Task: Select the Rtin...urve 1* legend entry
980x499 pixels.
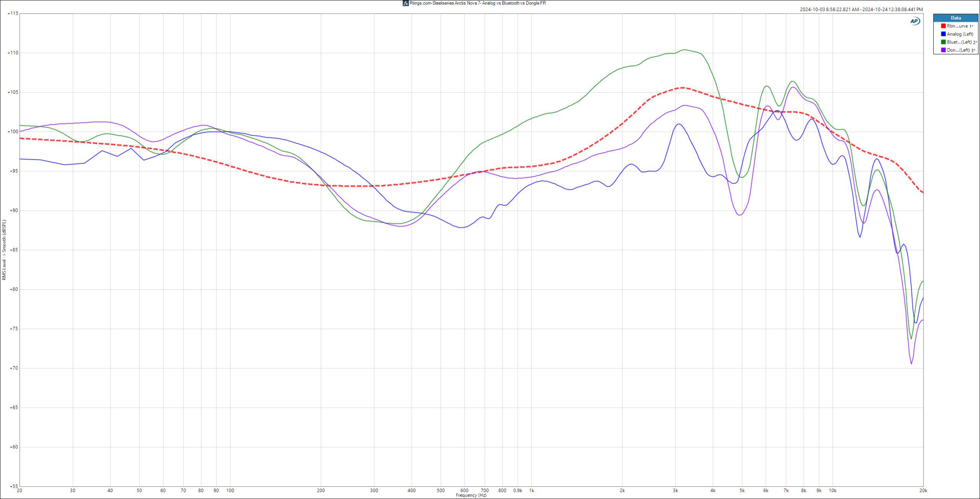Action: click(x=960, y=26)
